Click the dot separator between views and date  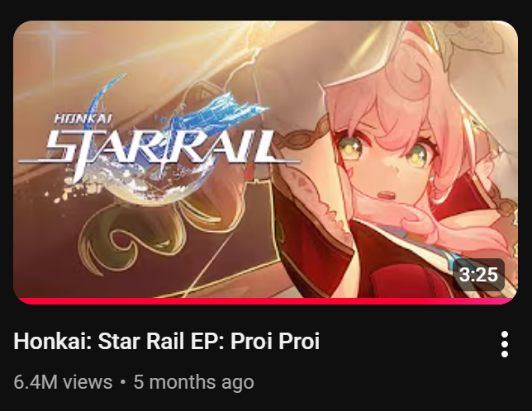(x=123, y=382)
